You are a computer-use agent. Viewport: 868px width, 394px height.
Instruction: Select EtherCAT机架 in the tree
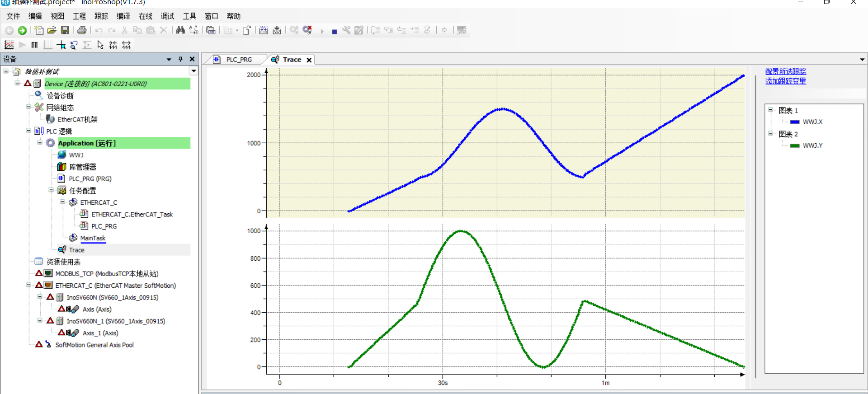coord(77,119)
